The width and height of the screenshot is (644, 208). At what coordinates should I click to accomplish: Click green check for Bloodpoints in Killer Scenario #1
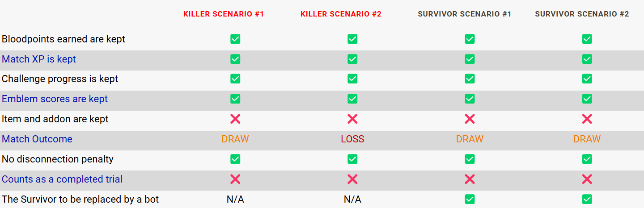point(235,39)
